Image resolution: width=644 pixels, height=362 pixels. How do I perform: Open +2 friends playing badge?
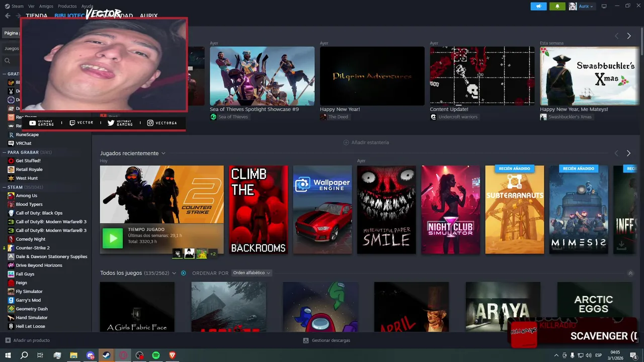(x=213, y=253)
